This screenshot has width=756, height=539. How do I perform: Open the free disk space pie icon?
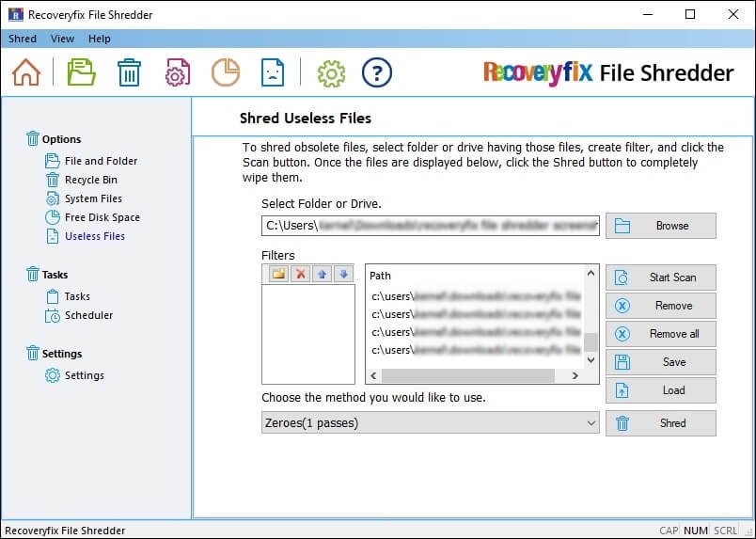[x=225, y=72]
